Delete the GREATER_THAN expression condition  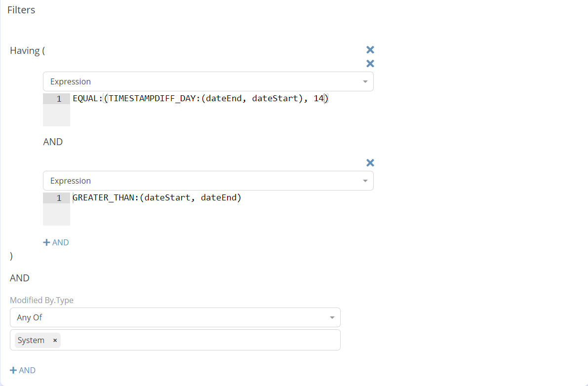[370, 163]
